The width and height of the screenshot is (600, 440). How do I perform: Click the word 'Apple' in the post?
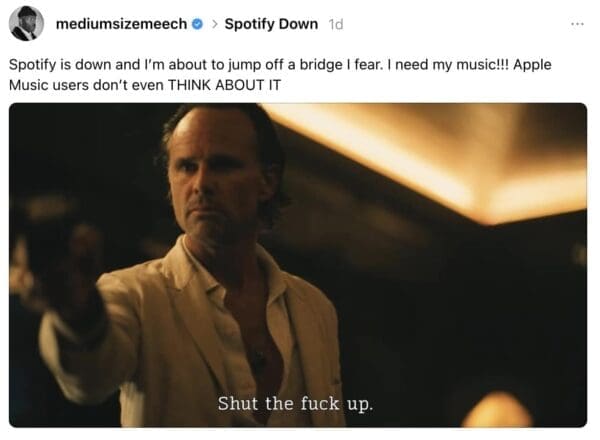click(x=532, y=65)
